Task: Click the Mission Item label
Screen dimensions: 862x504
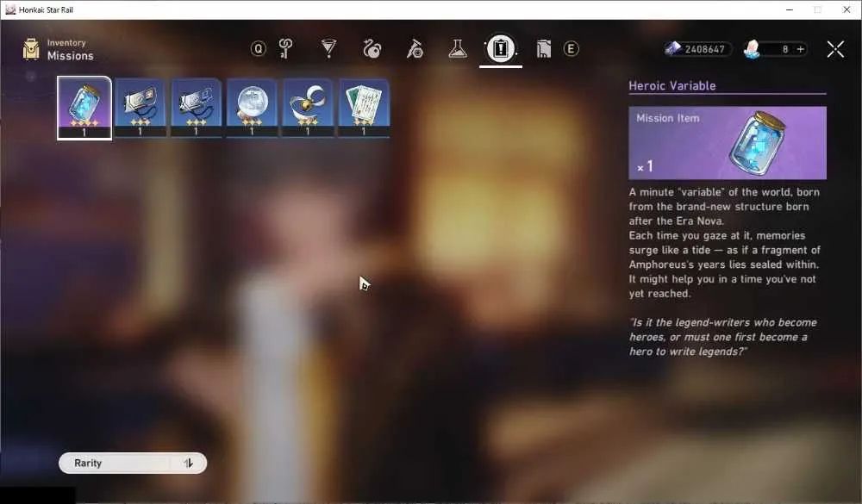Action: click(667, 118)
